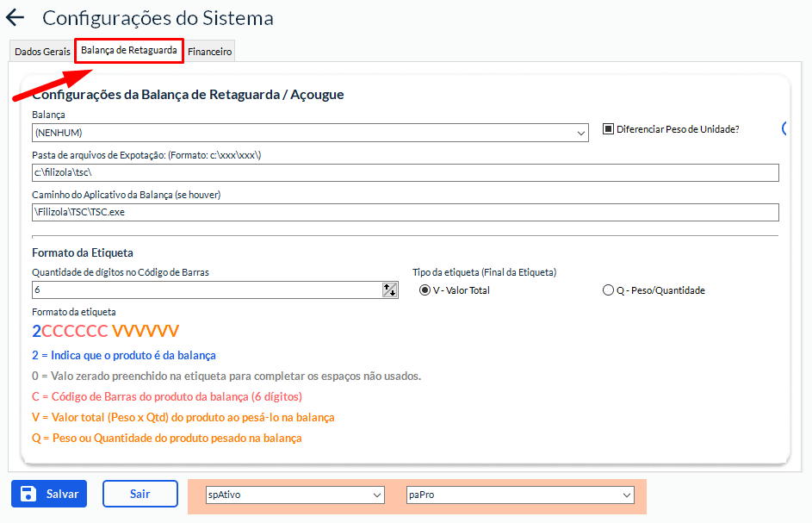Click the 2CCCCCC VVVVVV label format preview

click(x=105, y=332)
